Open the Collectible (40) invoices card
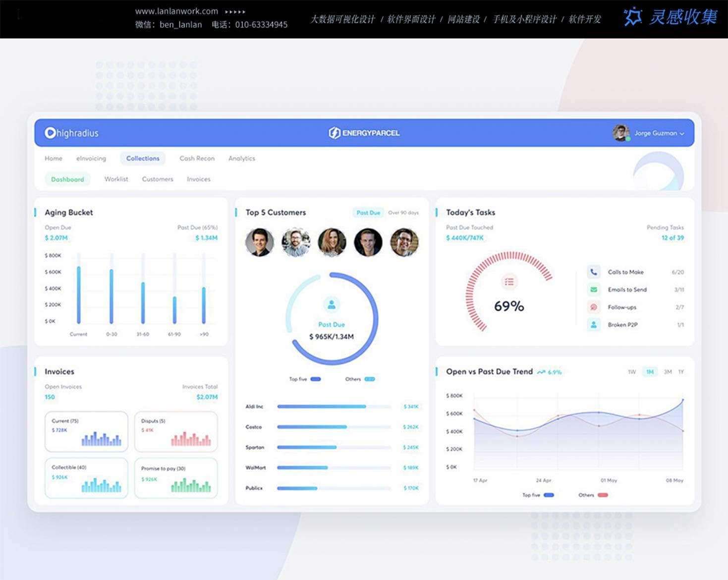Viewport: 728px width, 580px height. (x=86, y=478)
